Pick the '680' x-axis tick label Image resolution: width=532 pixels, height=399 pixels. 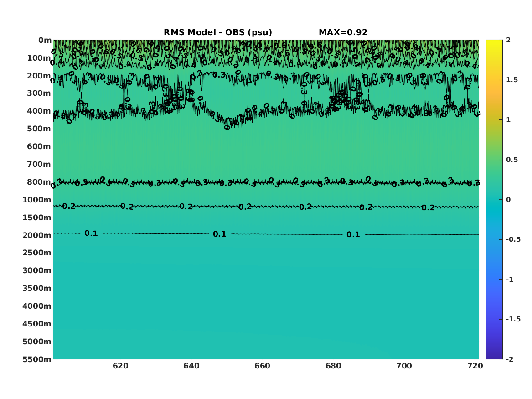[333, 366]
